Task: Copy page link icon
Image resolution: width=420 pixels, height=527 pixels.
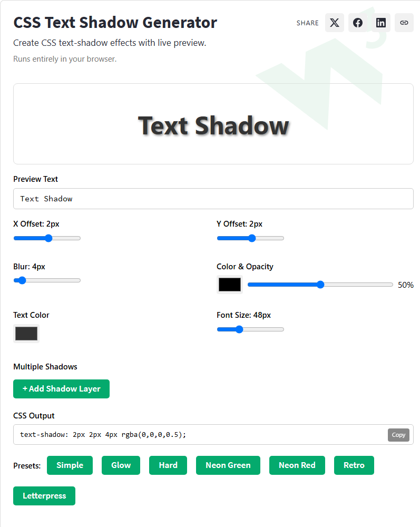Action: click(x=404, y=23)
